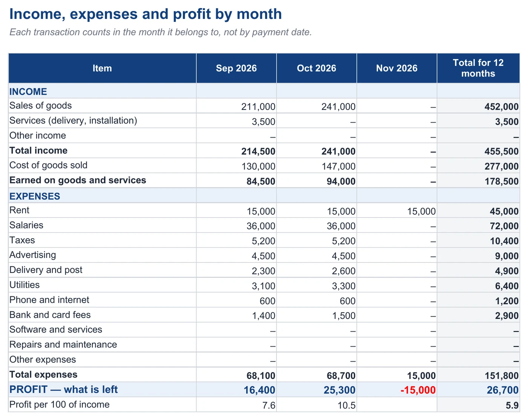Click the "Repairs and maintenance" row label
The height and width of the screenshot is (420, 528).
63,345
